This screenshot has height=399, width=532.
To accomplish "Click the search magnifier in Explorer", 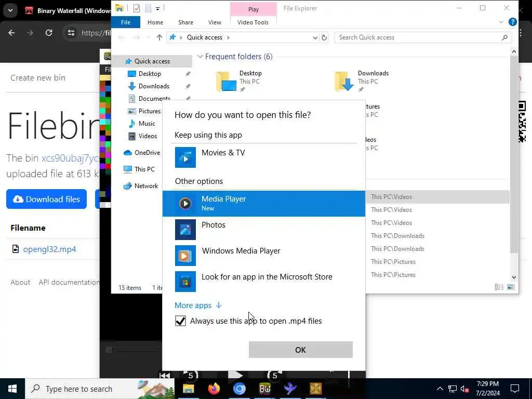I will [x=504, y=37].
